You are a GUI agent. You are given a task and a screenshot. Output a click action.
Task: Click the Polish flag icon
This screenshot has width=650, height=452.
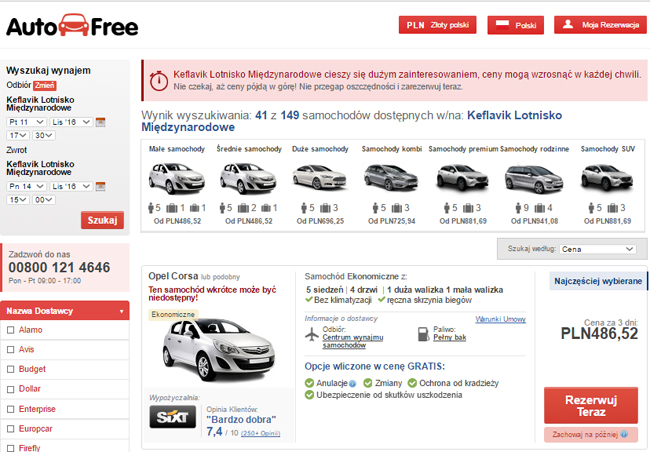click(x=502, y=24)
